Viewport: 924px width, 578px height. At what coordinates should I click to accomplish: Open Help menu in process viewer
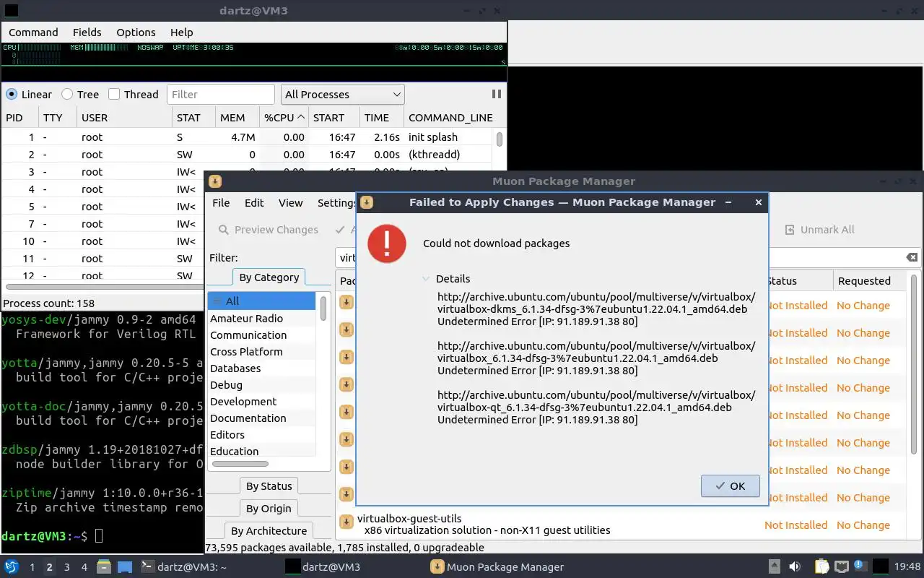coord(181,33)
